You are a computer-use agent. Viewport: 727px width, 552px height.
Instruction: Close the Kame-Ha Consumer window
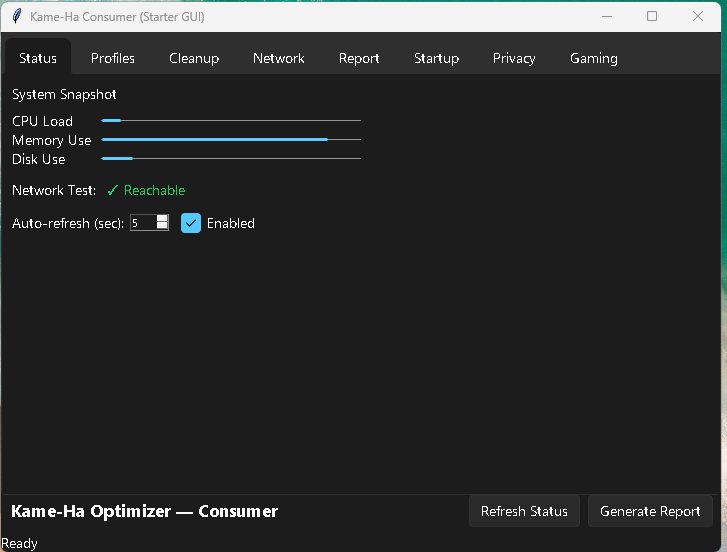(697, 17)
